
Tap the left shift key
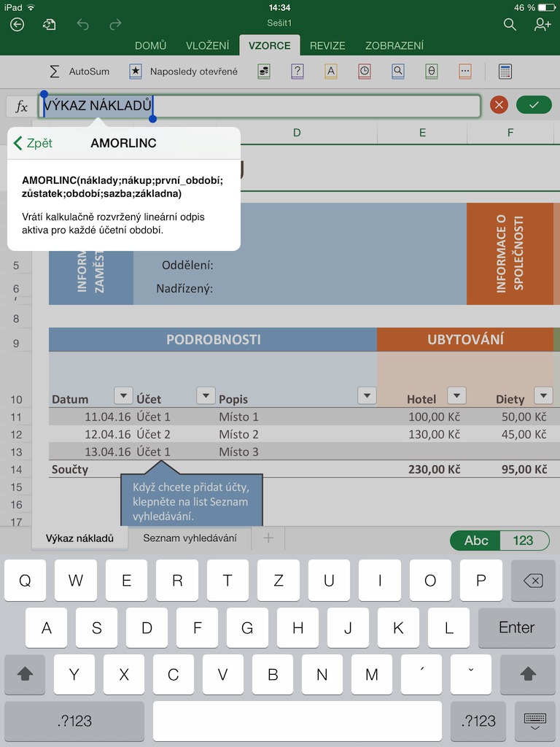click(25, 675)
